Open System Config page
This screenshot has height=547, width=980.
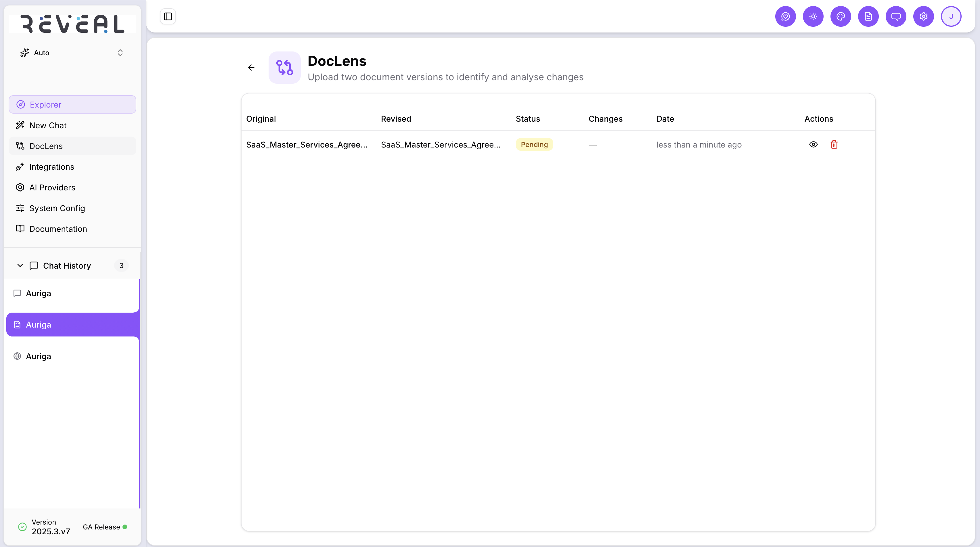72,208
